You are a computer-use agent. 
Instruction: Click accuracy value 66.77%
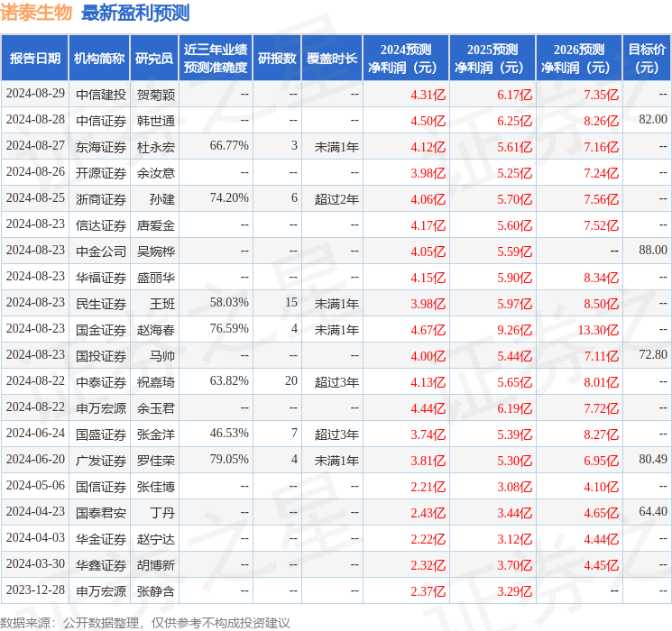click(229, 146)
